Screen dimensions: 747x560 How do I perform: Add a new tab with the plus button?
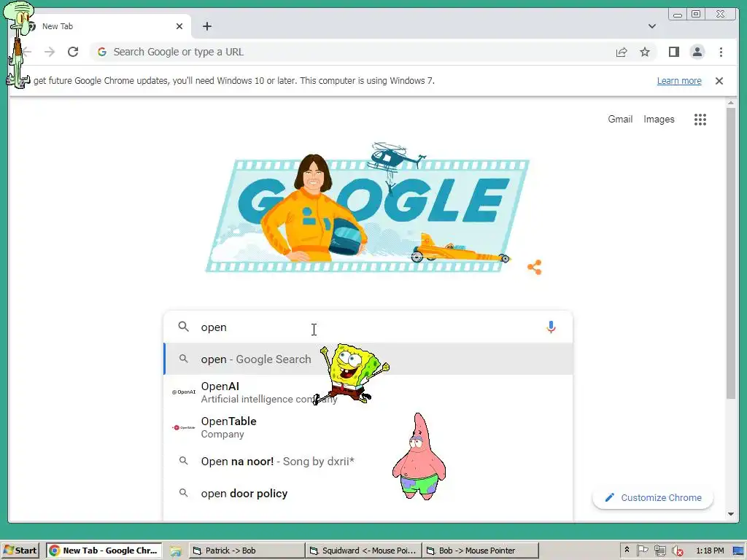[206, 26]
